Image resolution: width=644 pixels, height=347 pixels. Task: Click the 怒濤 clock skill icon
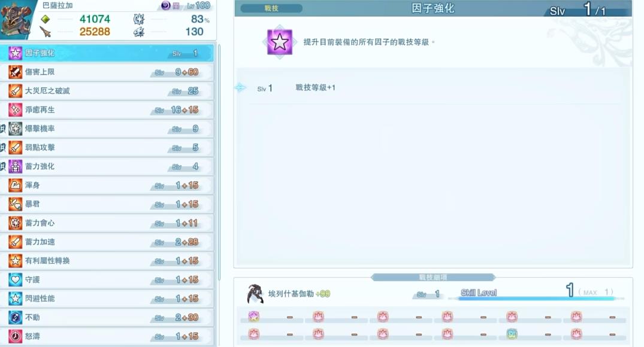point(15,336)
